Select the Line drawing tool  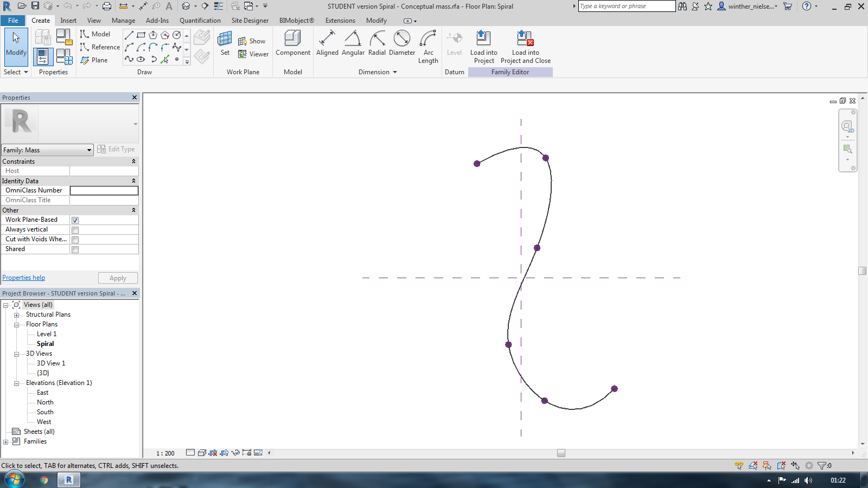[129, 35]
